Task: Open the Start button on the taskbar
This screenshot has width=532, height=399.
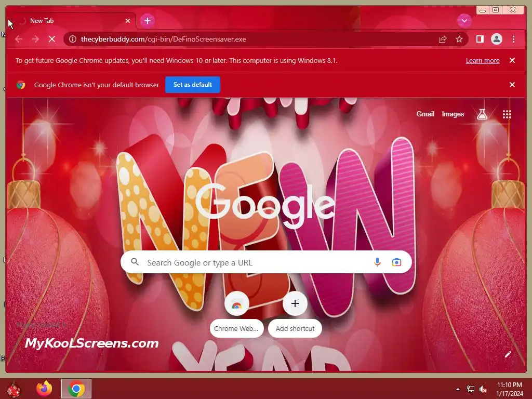Action: click(14, 389)
